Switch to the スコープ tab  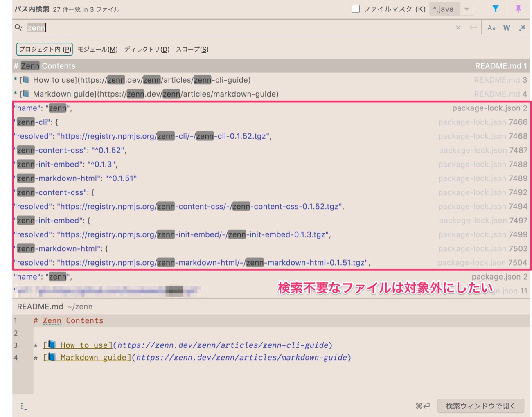click(x=192, y=49)
